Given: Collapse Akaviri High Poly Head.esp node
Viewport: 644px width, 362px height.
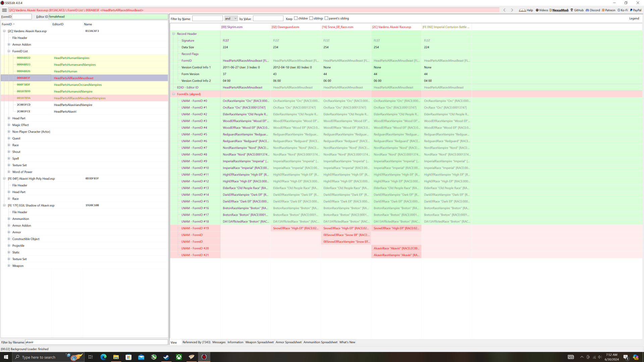Looking at the screenshot, I should [x=4, y=179].
